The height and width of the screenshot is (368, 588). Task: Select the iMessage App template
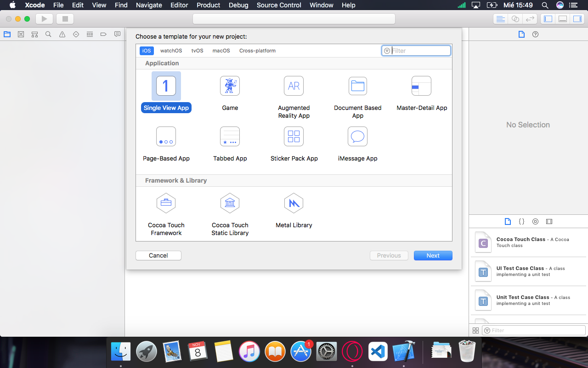[x=358, y=137]
